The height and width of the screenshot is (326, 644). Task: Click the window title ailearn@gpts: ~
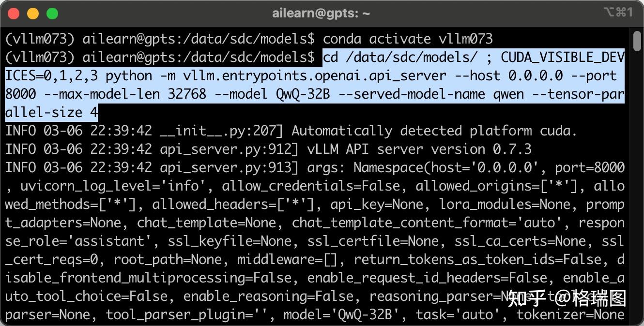[x=321, y=14]
